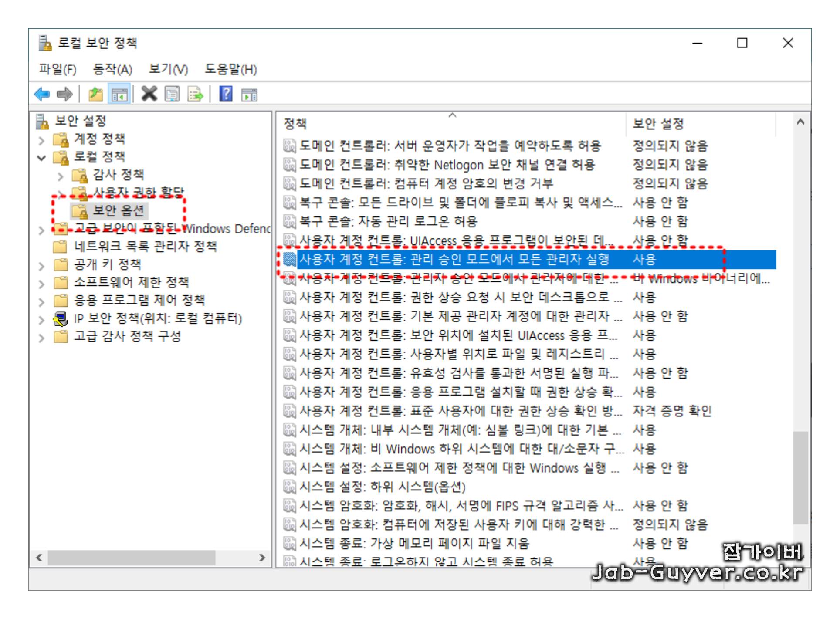The height and width of the screenshot is (619, 840).
Task: Expand the 계정 정책 tree node
Action: coord(41,140)
